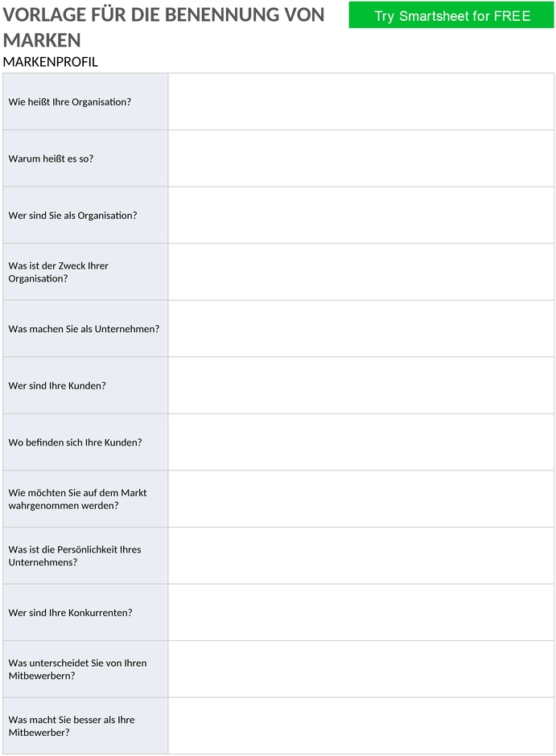Click the 'Wer sind Ihre Konkurrenten?' label cell
This screenshot has height=756, width=556.
coord(85,612)
